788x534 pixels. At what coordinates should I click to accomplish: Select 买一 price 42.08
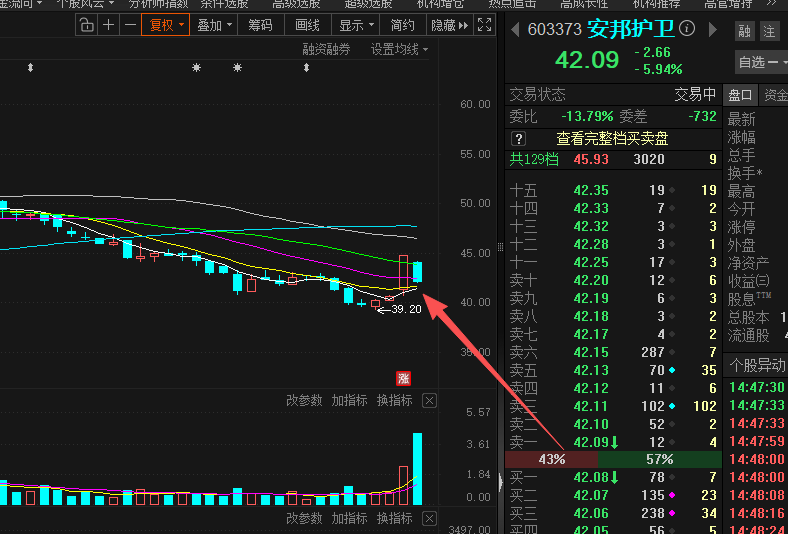592,477
